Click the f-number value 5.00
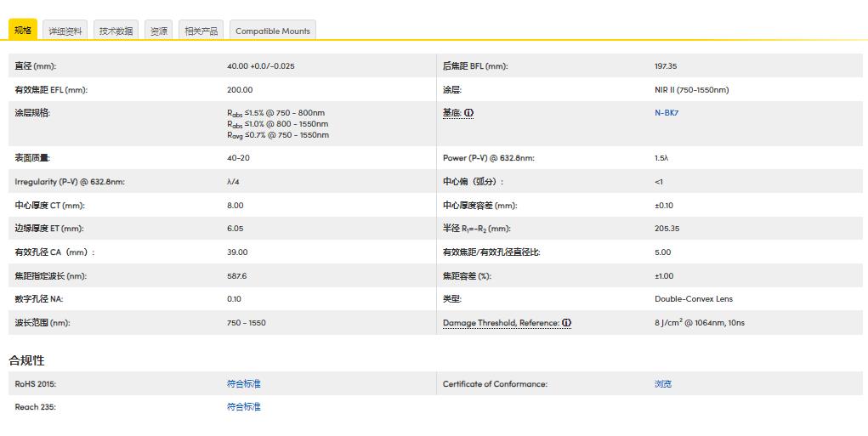 point(662,252)
